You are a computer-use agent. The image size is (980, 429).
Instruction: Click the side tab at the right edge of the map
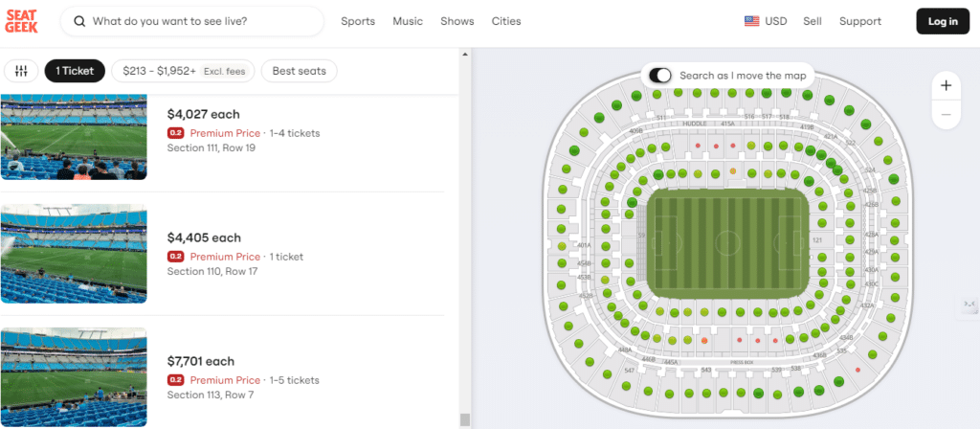click(969, 305)
